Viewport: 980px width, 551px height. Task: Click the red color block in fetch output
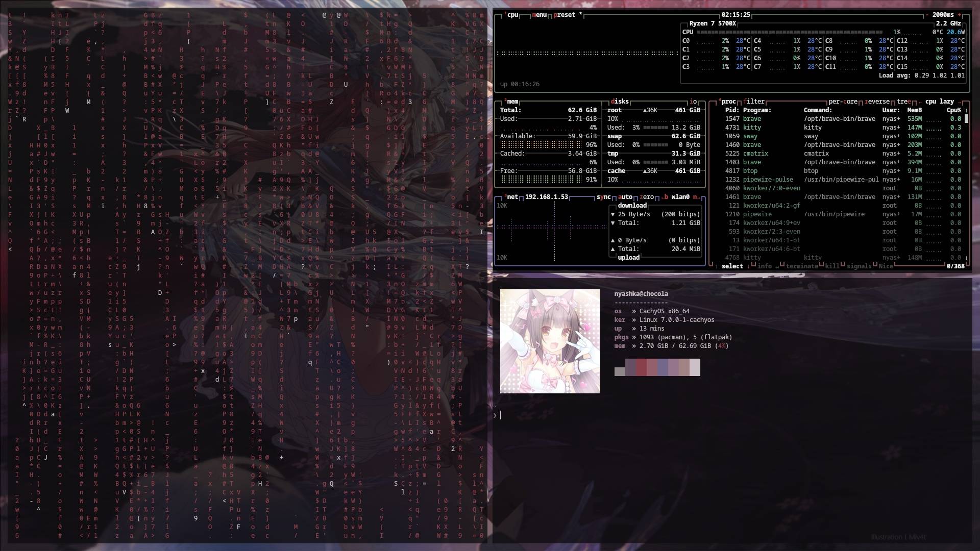point(641,367)
